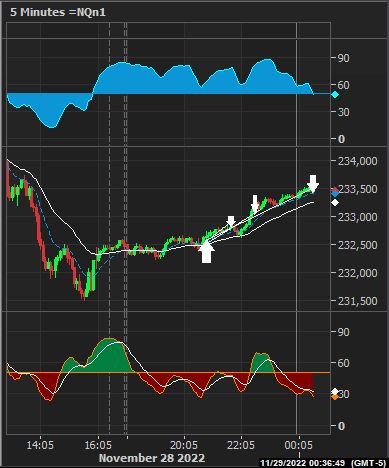
Task: Select the 30 label on the top oscillator panel
Action: tap(344, 112)
